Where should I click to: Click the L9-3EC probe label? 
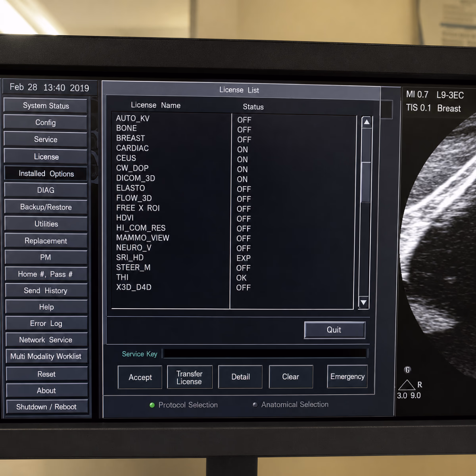click(450, 95)
